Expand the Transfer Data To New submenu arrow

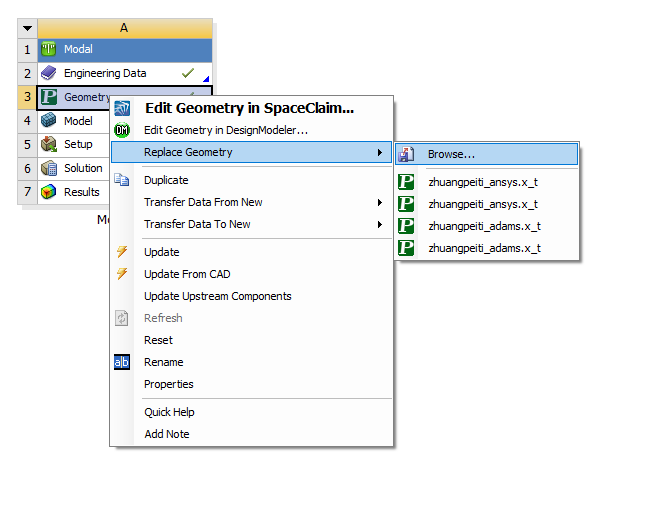coord(380,225)
